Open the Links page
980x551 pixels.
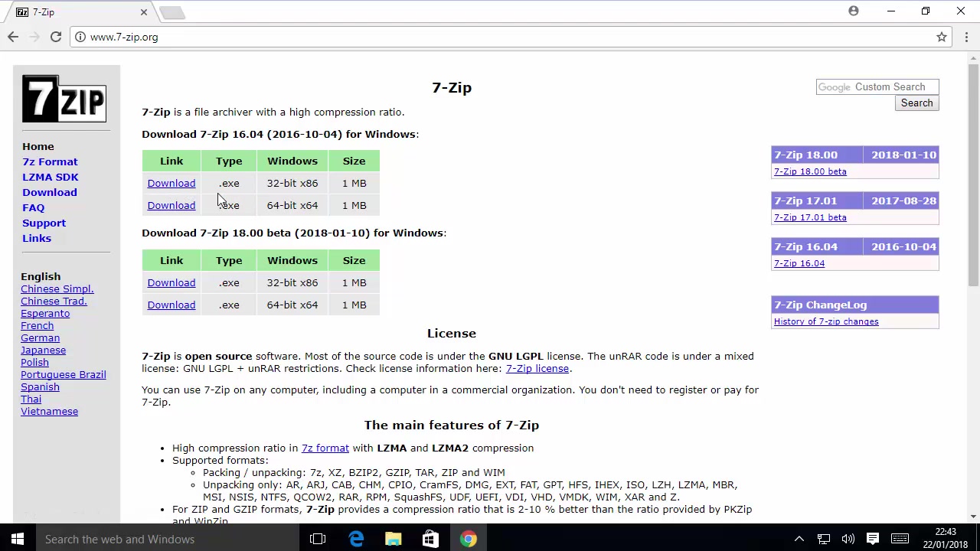point(37,238)
